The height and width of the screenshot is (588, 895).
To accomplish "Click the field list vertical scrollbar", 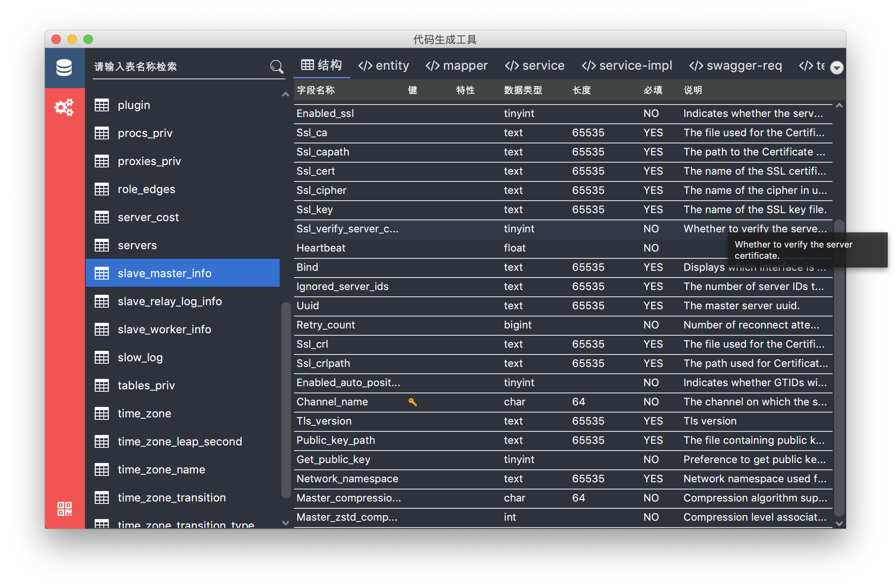I will tap(839, 369).
